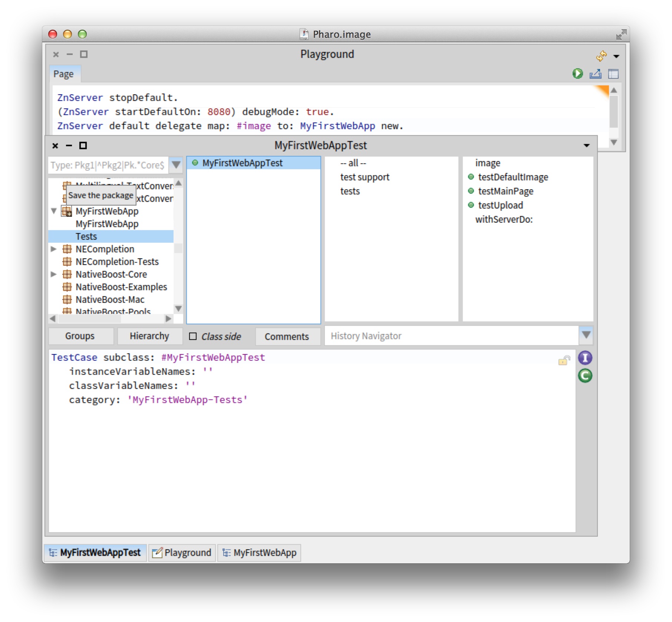The height and width of the screenshot is (622, 672).
Task: Collapse the MyFirstWebApp package tree
Action: pos(54,211)
